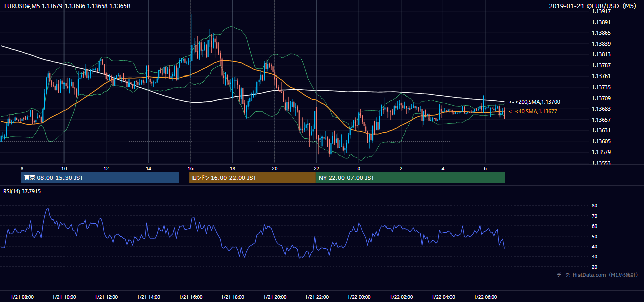Click price axis value 1.13553
The height and width of the screenshot is (302, 644).
pyautogui.click(x=601, y=163)
